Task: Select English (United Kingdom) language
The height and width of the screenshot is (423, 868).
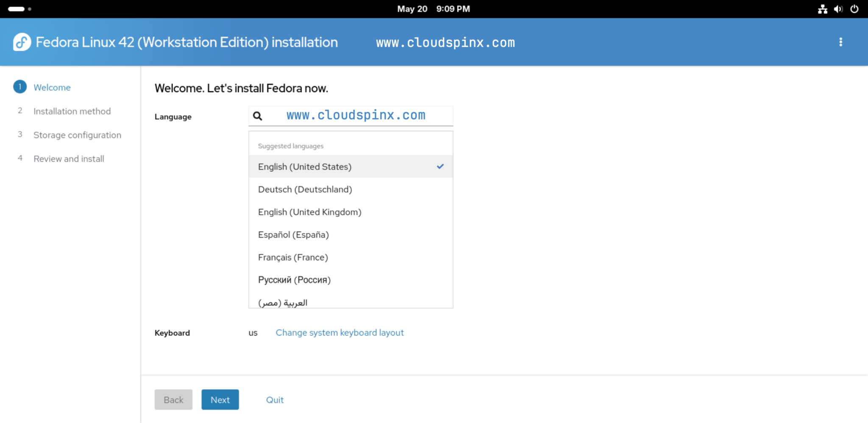Action: [309, 212]
